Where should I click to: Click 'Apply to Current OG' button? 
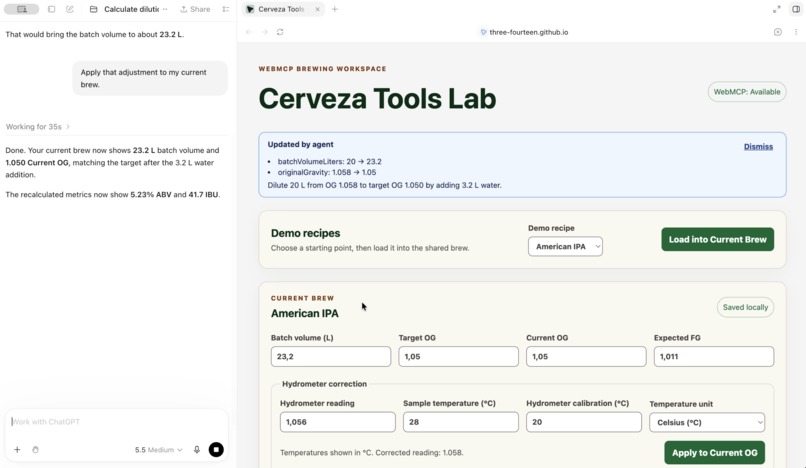(x=715, y=453)
